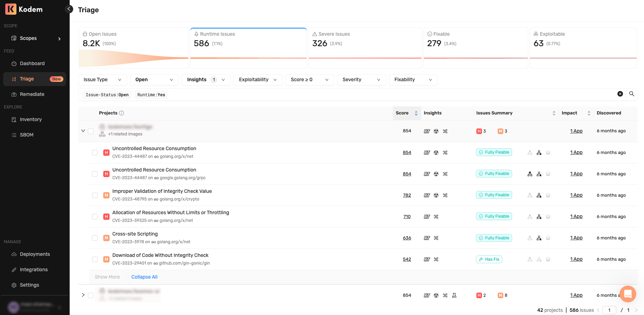Screen dimensions: 644x315
Task: Open the Exploitability dropdown
Action: coord(258,80)
